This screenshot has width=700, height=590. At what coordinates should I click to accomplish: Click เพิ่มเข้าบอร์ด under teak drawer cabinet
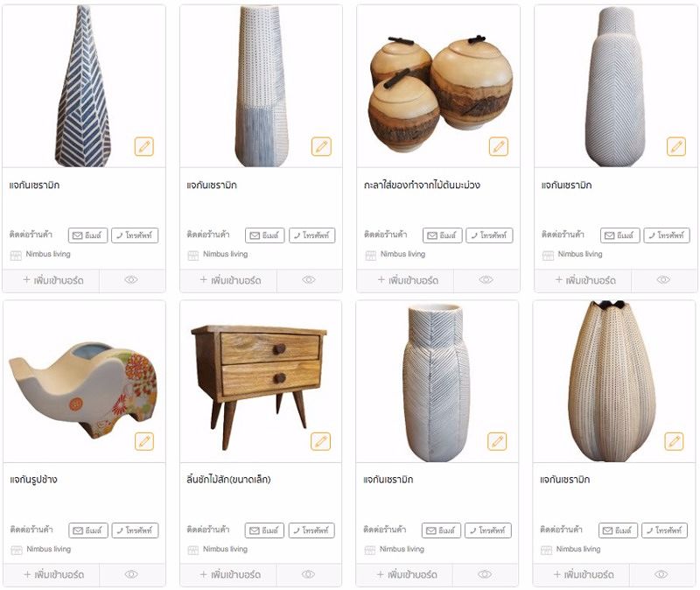[x=230, y=574]
